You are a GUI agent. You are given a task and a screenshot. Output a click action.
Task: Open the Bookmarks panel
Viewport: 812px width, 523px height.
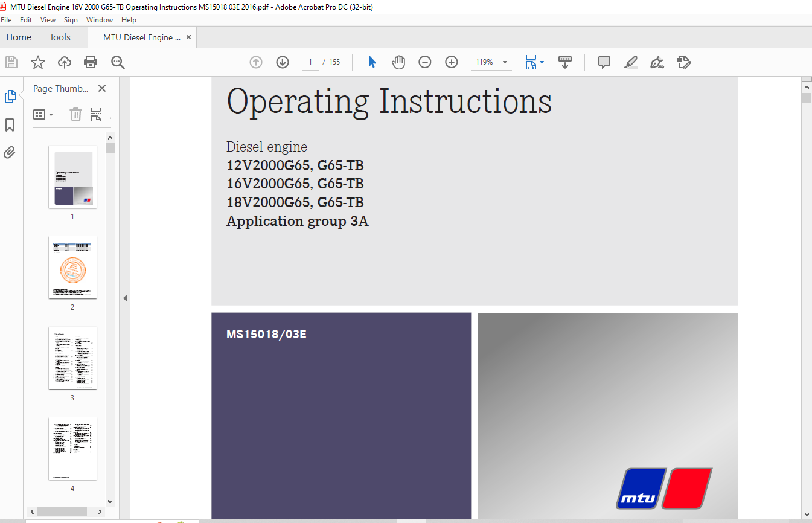point(10,125)
